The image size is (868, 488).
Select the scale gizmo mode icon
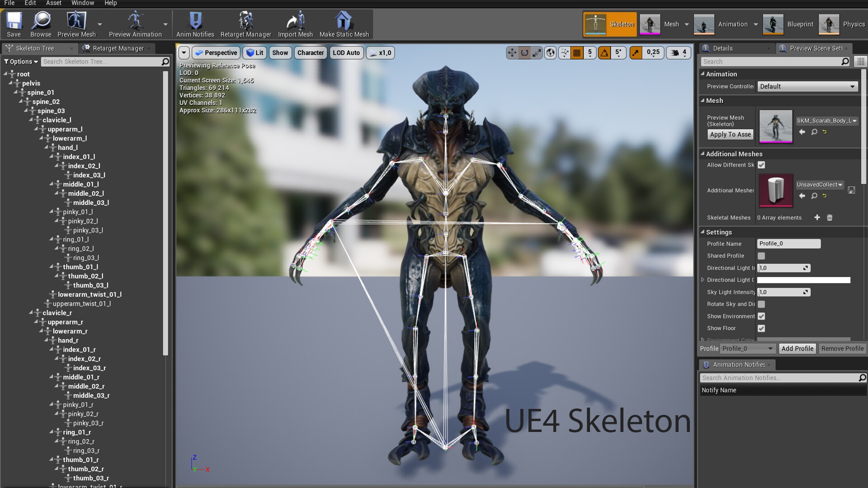(537, 53)
